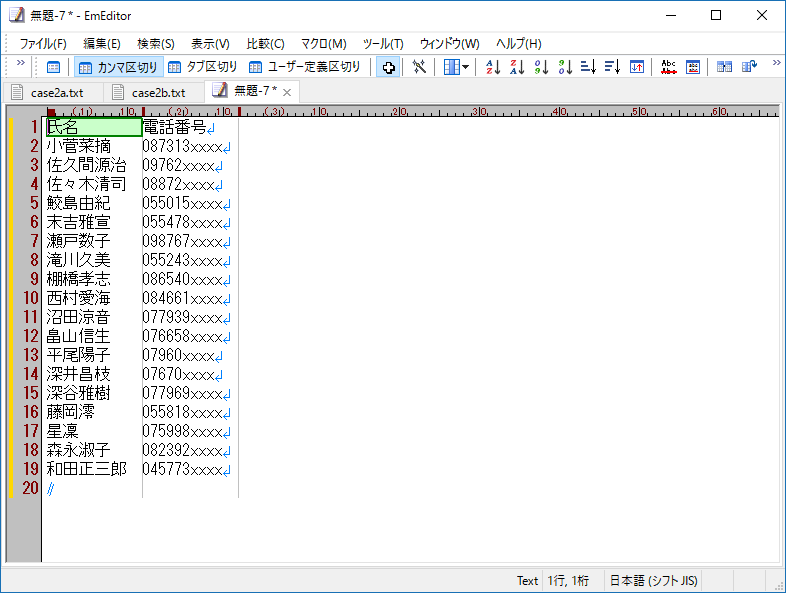Open the ヘルプ(H) menu
This screenshot has width=786, height=593.
point(519,44)
